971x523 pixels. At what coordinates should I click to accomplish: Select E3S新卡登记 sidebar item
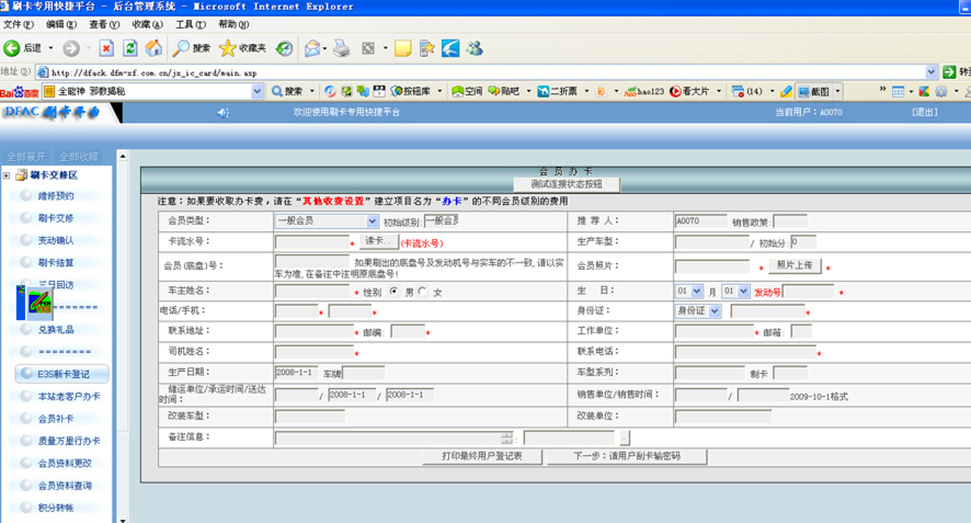pos(62,374)
